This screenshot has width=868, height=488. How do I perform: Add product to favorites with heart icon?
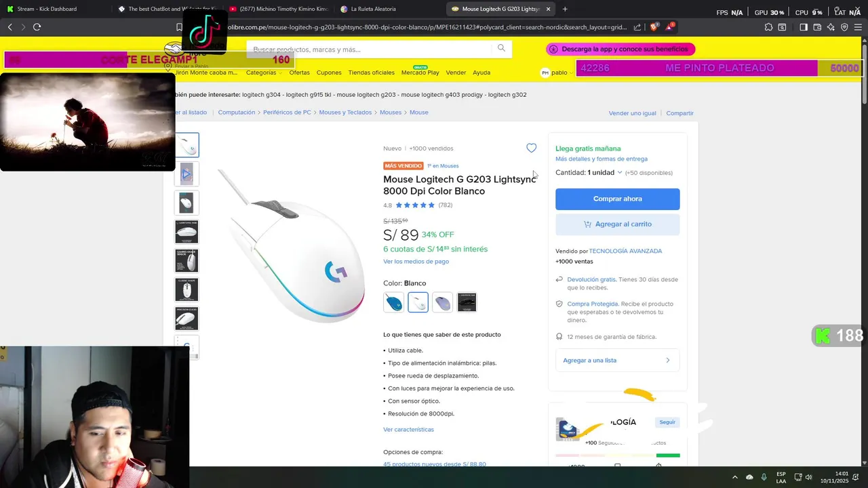[x=532, y=148]
